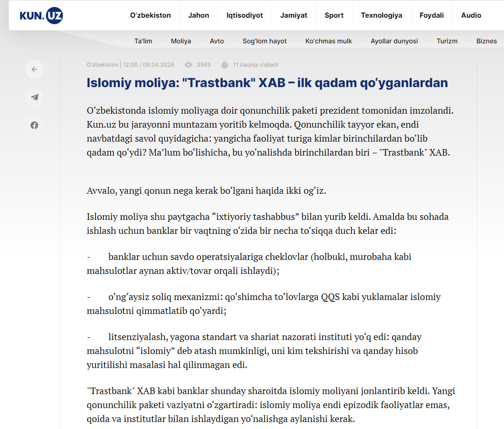Screen dimensions: 504x429
Task: Open the Sport section
Action: point(334,15)
